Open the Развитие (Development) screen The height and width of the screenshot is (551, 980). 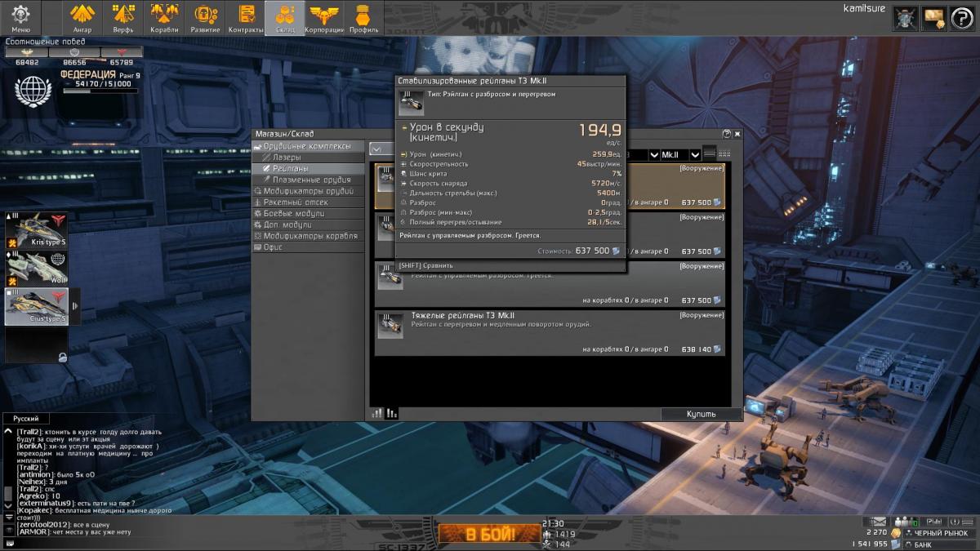(205, 18)
